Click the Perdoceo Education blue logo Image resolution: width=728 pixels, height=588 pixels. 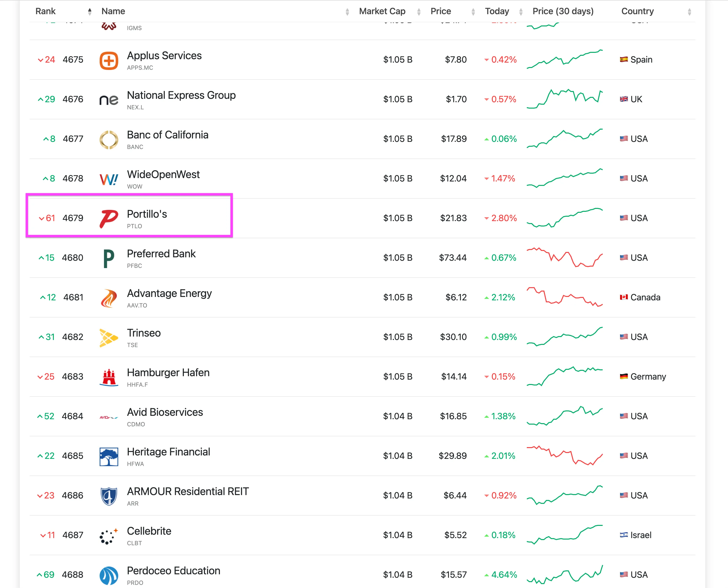(x=109, y=576)
